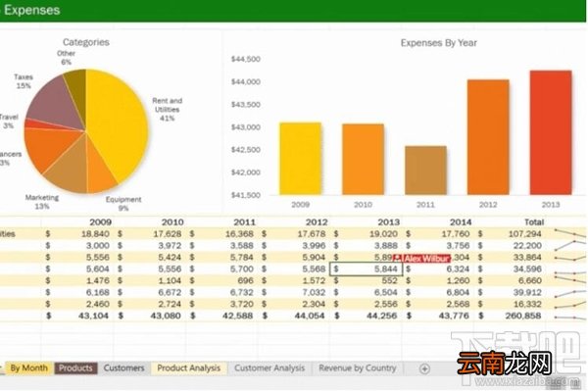This screenshot has width=588, height=391.
Task: Click the Taxes pie slice
Action: click(56, 103)
